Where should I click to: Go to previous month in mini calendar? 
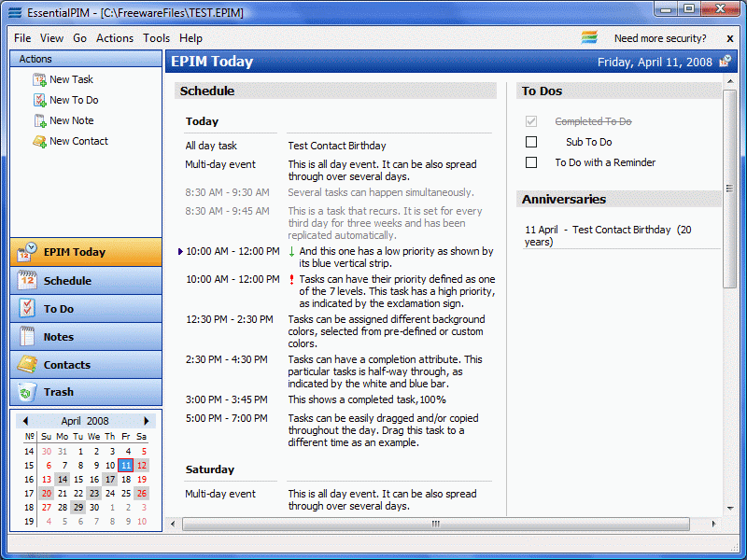[x=26, y=421]
